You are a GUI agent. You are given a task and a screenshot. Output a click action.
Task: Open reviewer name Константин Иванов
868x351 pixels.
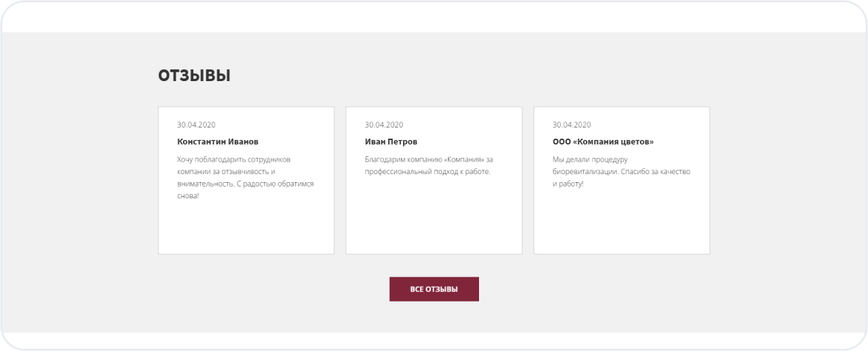tap(218, 142)
